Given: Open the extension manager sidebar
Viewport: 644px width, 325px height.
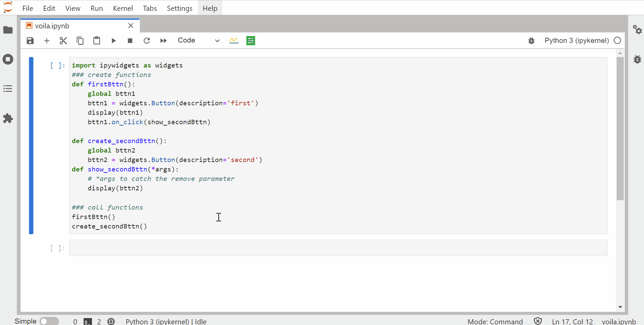Looking at the screenshot, I should click(x=7, y=118).
